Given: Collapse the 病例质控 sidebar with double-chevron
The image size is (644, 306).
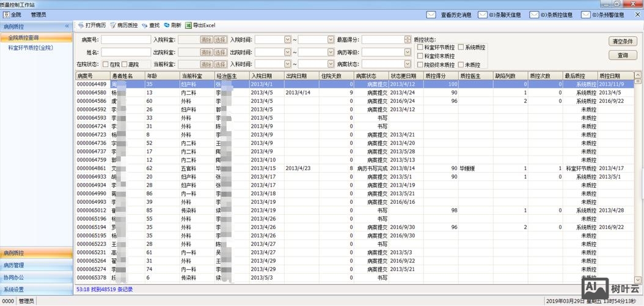Looking at the screenshot, I should click(x=67, y=26).
